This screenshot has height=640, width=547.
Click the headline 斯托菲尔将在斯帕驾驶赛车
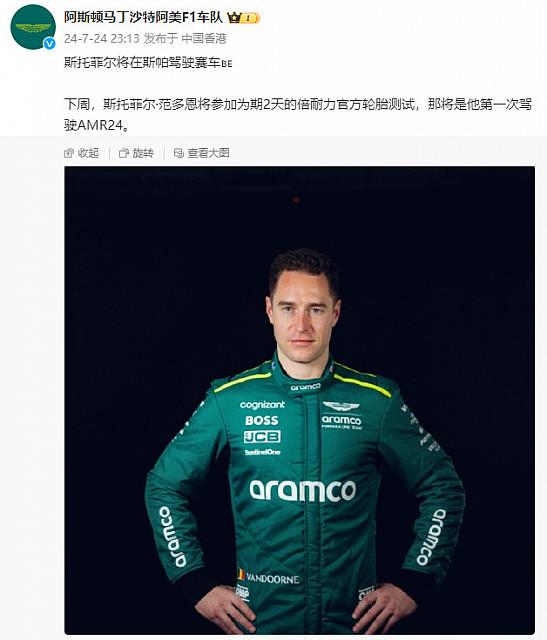(142, 63)
